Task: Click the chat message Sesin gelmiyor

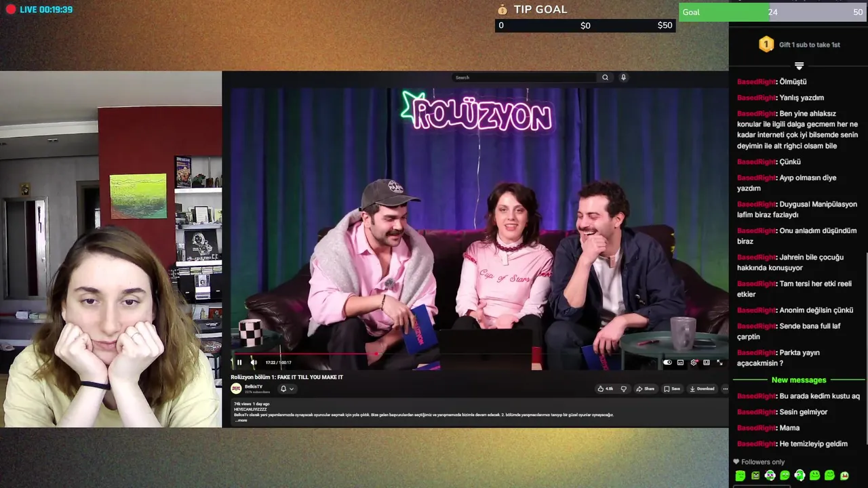Action: click(x=804, y=412)
